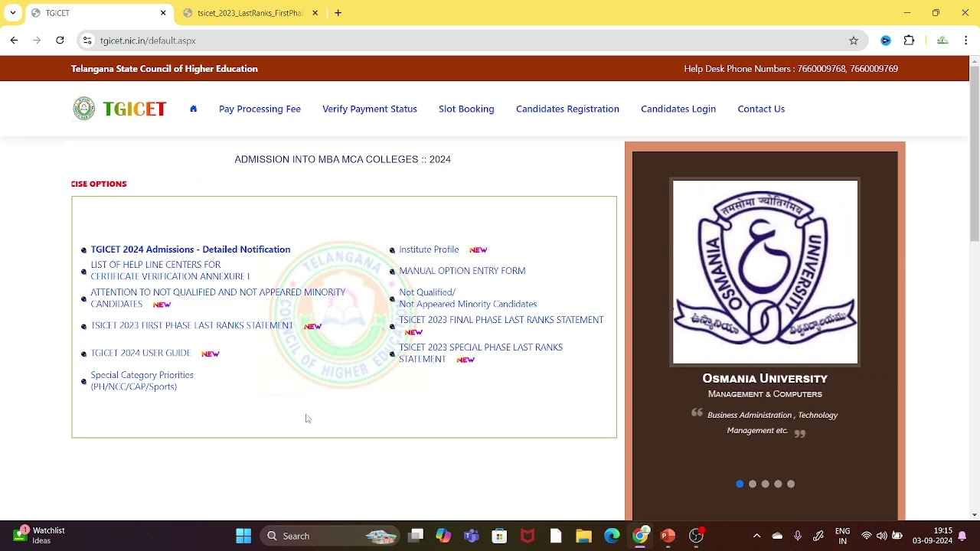The image size is (980, 551).
Task: Select second carousel dot indicator
Action: pyautogui.click(x=753, y=484)
